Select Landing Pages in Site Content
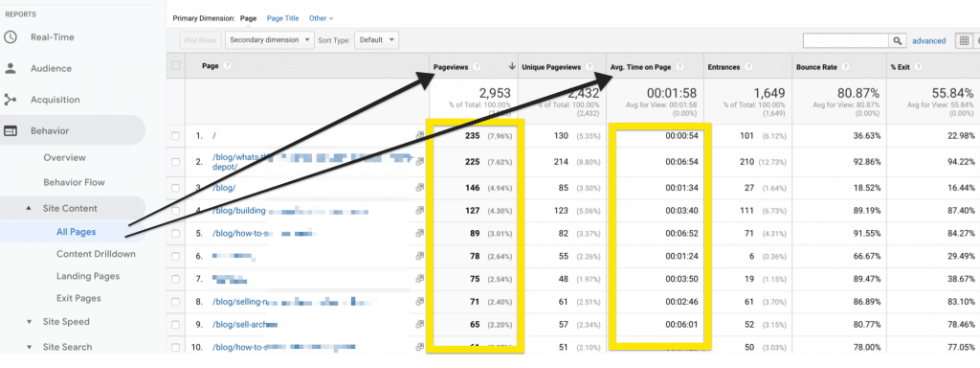This screenshot has height=368, width=980. coord(87,276)
